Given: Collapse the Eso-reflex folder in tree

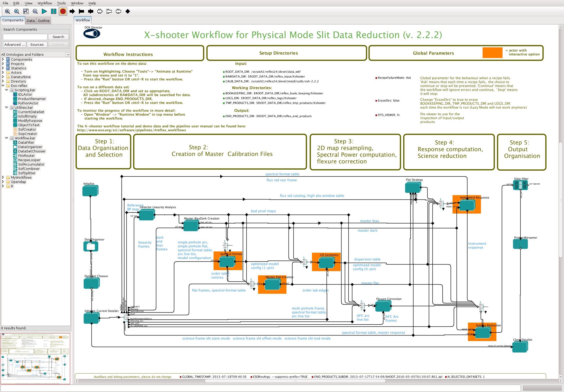Looking at the screenshot, I should (3, 86).
